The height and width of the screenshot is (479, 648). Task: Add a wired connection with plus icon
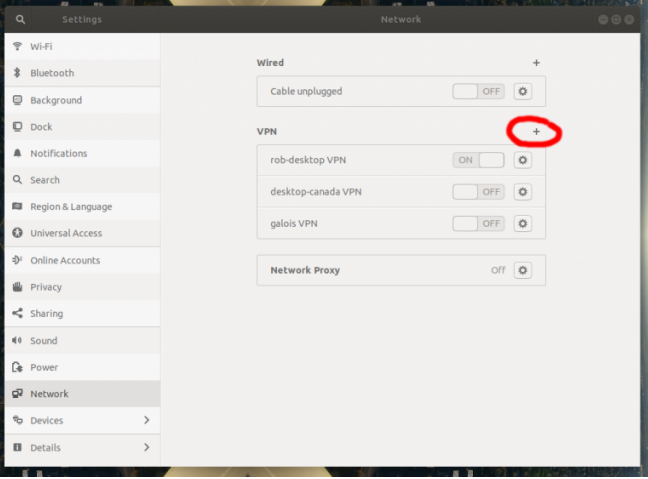pos(536,63)
